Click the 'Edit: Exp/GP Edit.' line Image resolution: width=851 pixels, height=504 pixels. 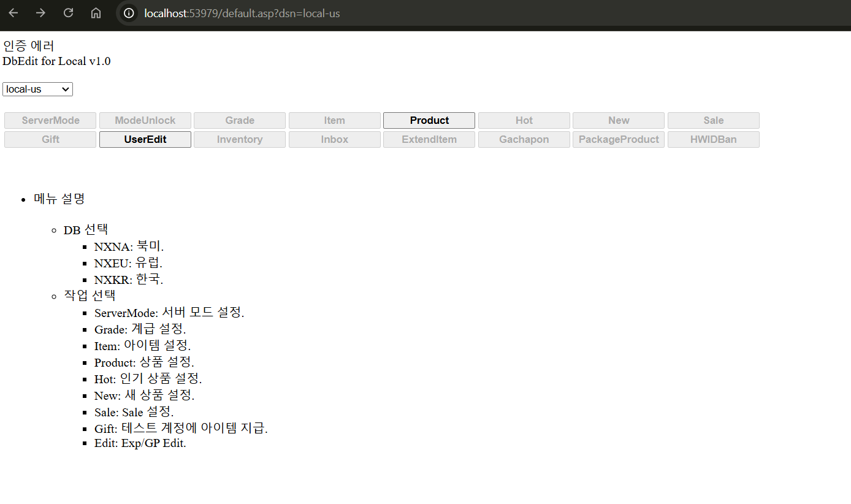pos(140,443)
